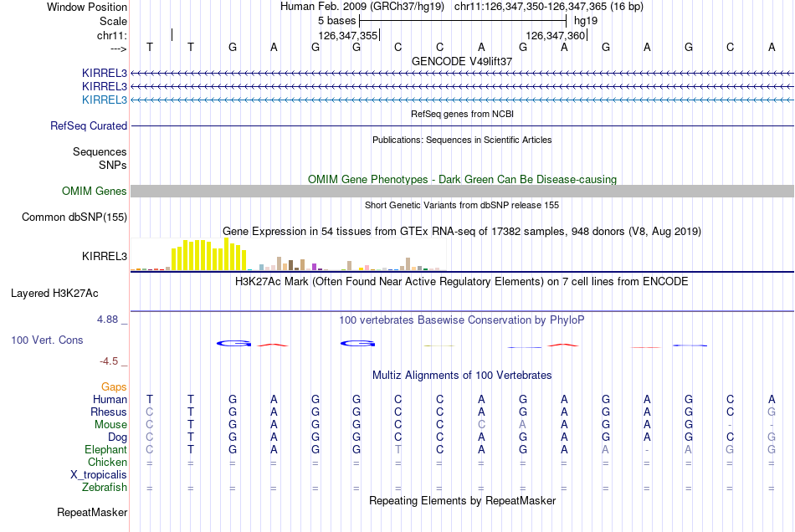795x532 pixels.
Task: Open 'Repeating Elements by RepeatMasker' track title
Action: pos(463,501)
